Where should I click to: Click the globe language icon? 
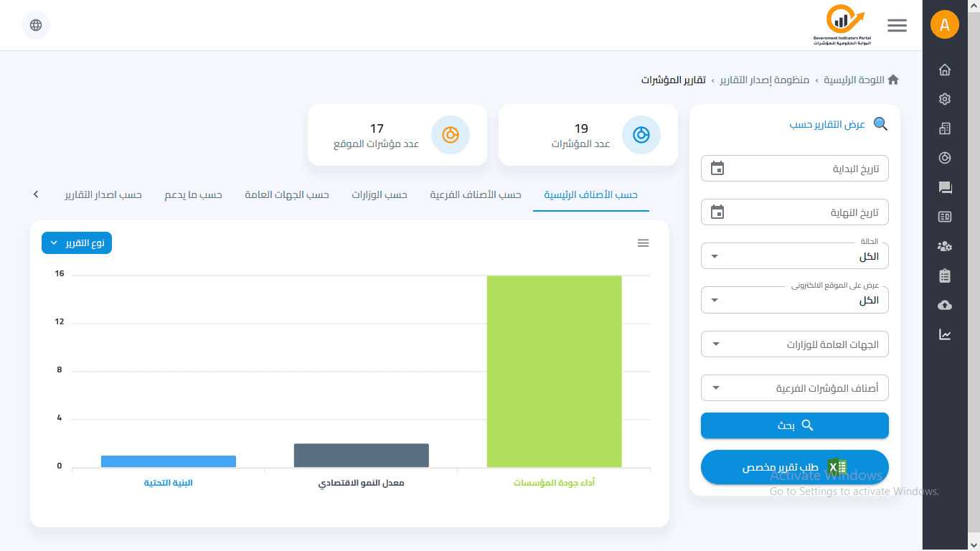(36, 25)
